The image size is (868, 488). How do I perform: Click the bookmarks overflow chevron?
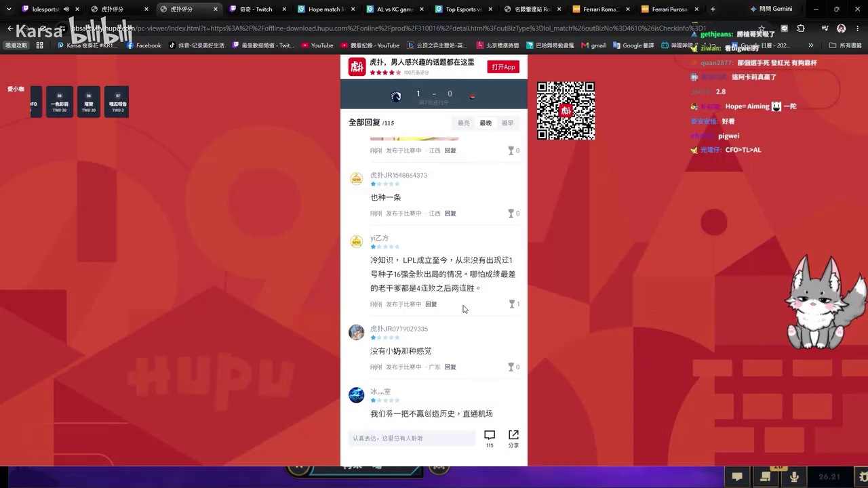click(811, 45)
